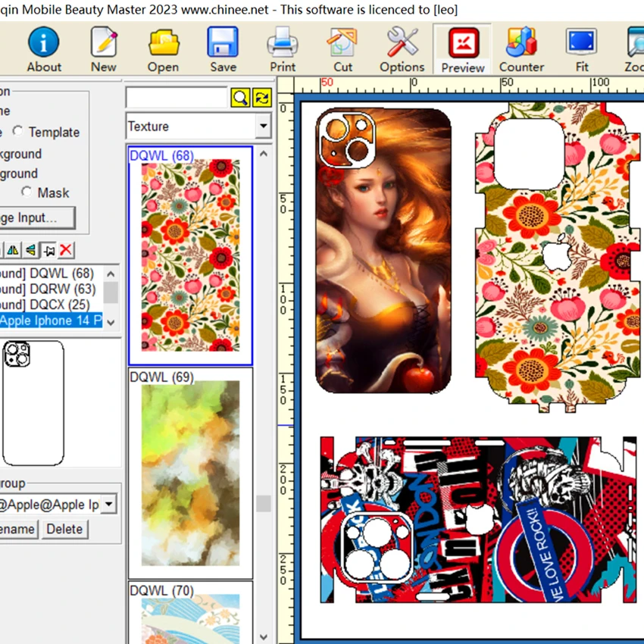This screenshot has width=644, height=644.
Task: Click the red X delete layer icon
Action: [x=67, y=249]
